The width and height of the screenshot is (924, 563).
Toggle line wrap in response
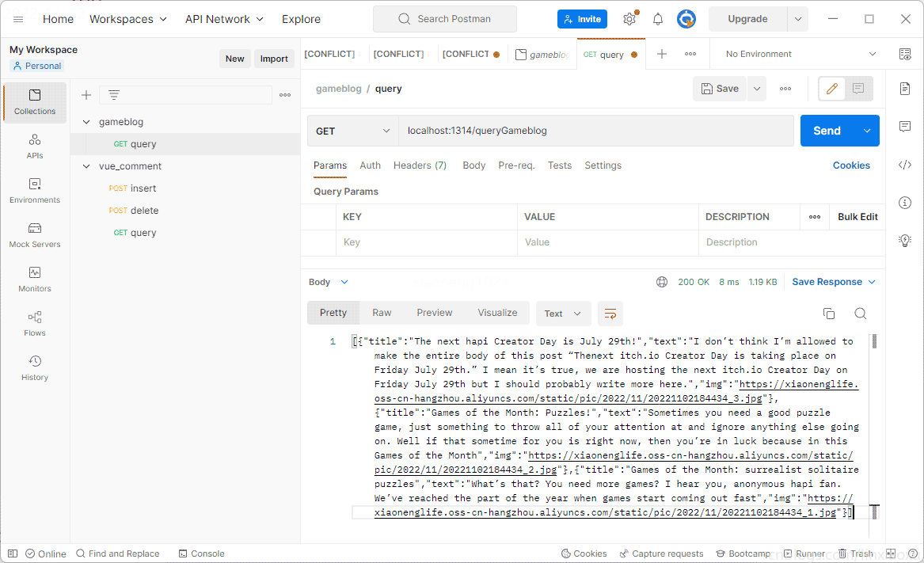pos(610,314)
